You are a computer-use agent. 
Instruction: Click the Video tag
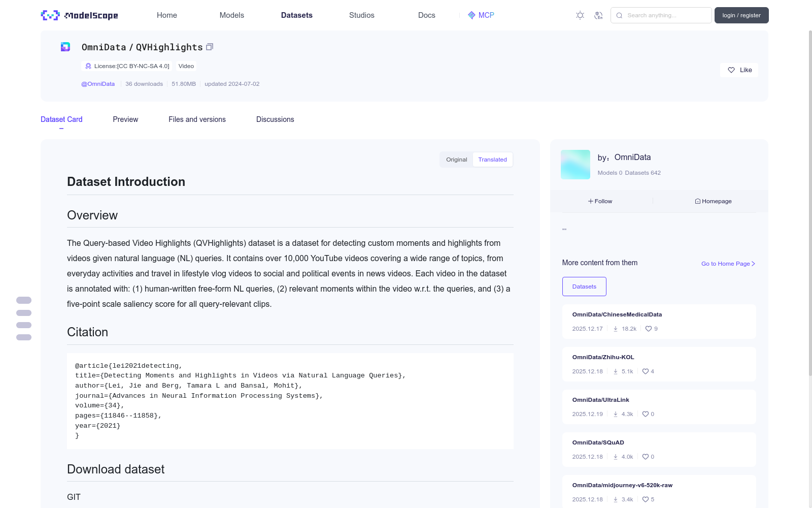186,66
